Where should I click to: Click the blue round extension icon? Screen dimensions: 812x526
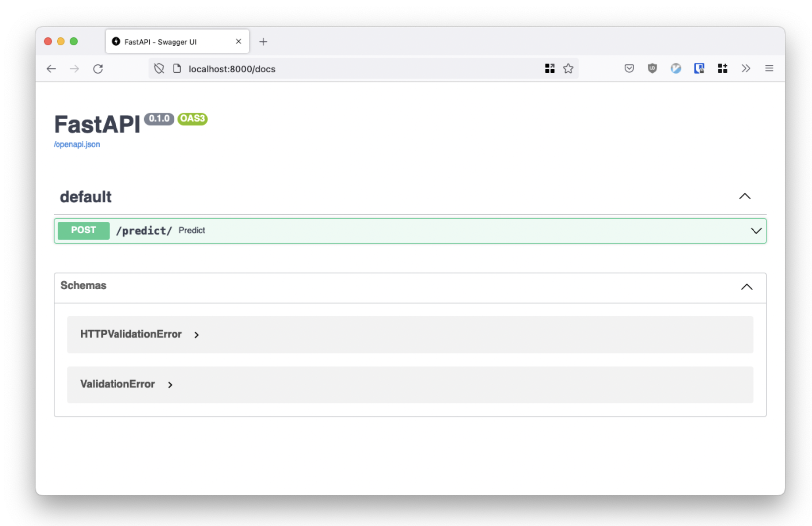click(x=676, y=69)
